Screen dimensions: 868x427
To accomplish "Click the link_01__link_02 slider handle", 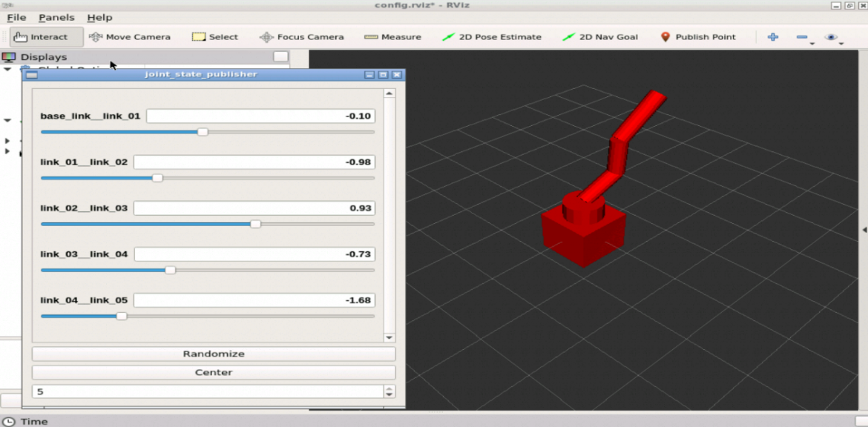I will pos(158,178).
